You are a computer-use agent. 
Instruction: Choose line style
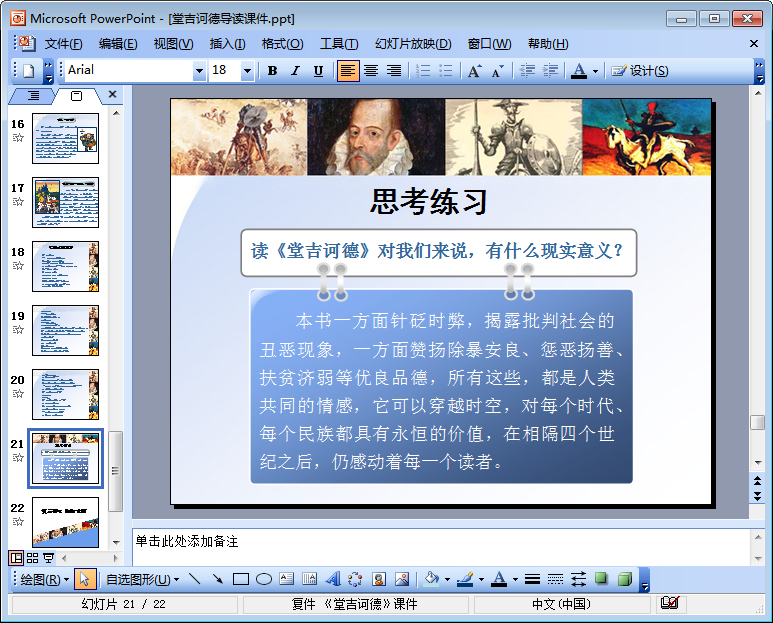point(532,579)
